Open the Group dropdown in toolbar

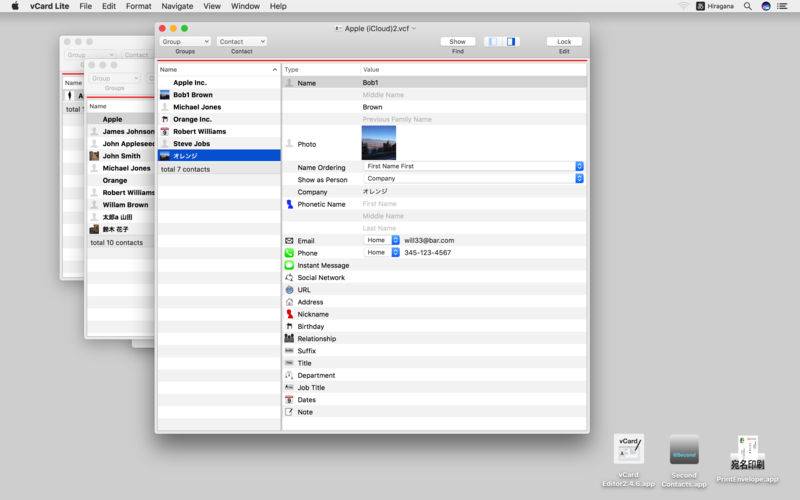pyautogui.click(x=185, y=41)
